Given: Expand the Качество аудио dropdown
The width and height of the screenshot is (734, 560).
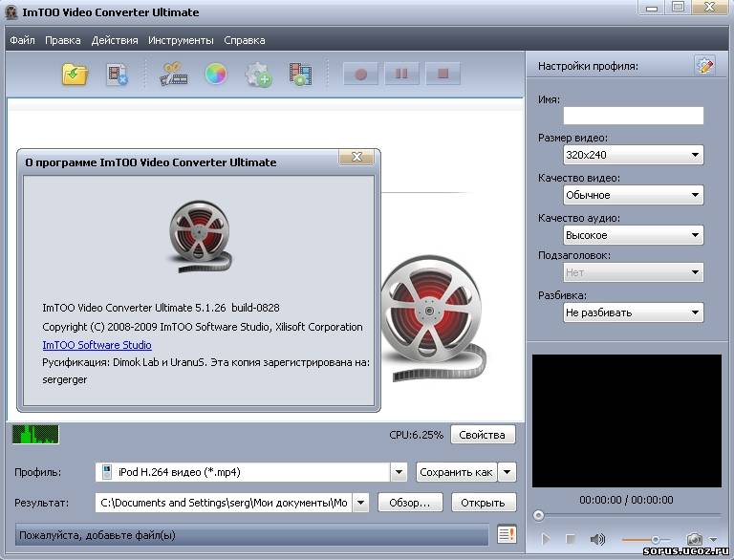Looking at the screenshot, I should (634, 235).
